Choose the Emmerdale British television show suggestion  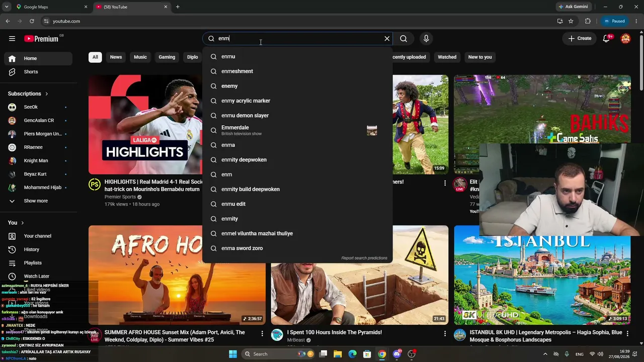[x=297, y=130]
